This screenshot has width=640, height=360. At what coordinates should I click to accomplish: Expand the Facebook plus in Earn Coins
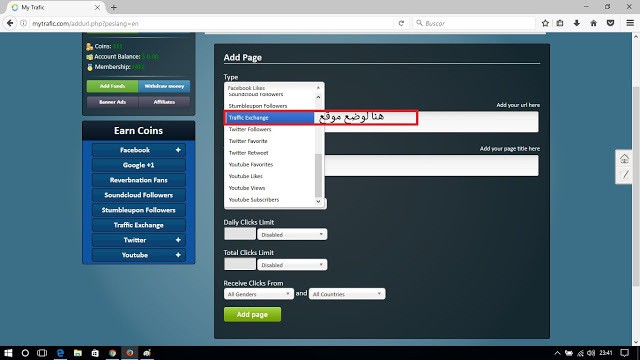tap(178, 150)
